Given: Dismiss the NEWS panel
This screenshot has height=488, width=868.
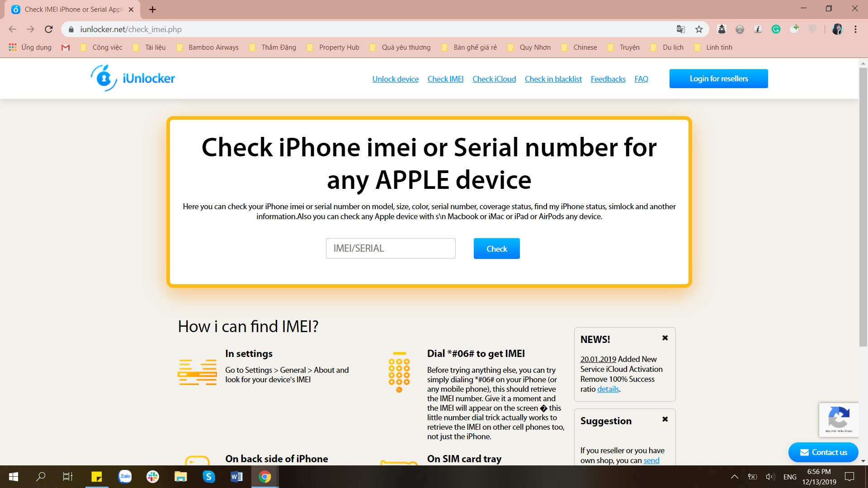Looking at the screenshot, I should pos(665,337).
